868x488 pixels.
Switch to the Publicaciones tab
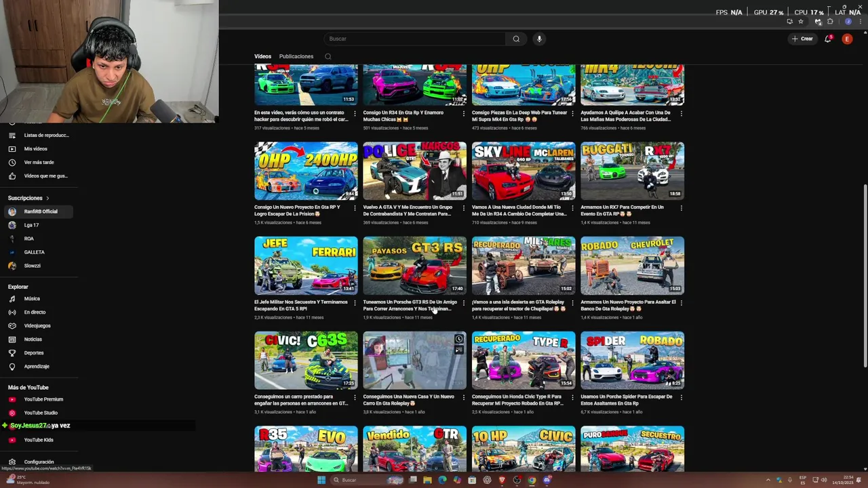click(296, 56)
